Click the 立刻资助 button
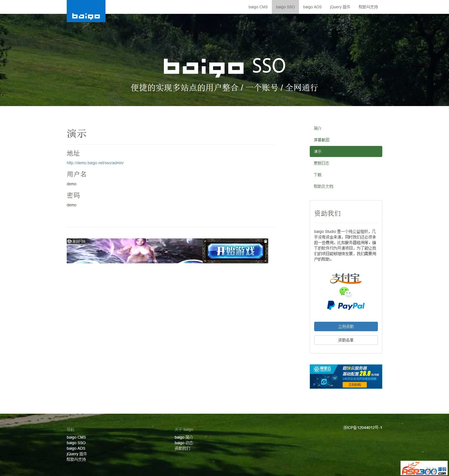Image resolution: width=449 pixels, height=476 pixels. point(346,326)
